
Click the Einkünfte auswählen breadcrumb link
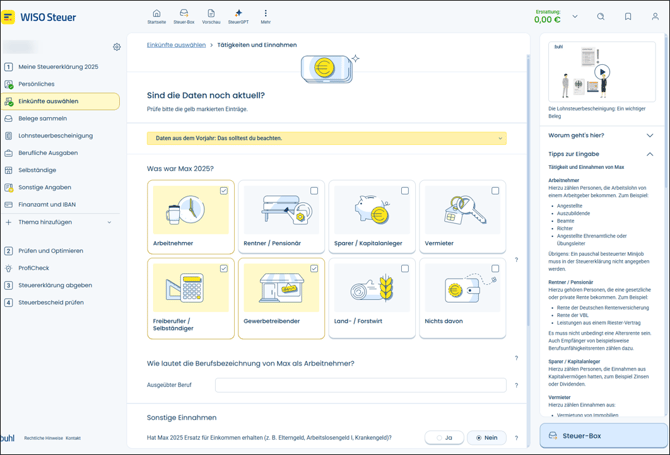[x=176, y=45]
